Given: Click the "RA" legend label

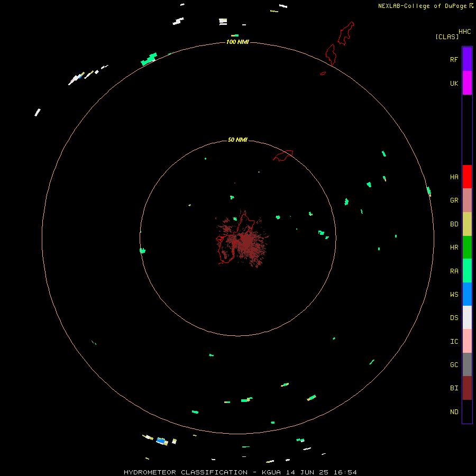Looking at the screenshot, I should [454, 271].
